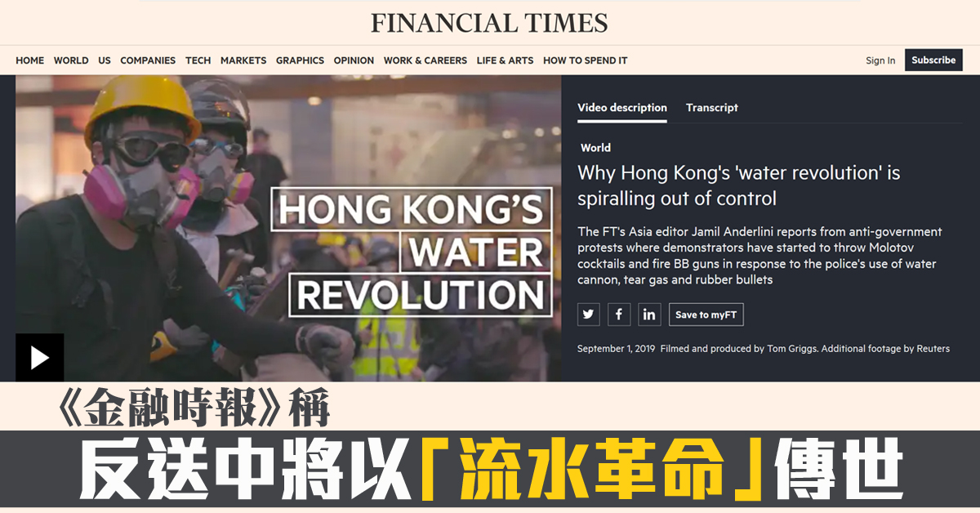Open WORK & CAREERS in navigation
Image resolution: width=980 pixels, height=513 pixels.
coord(425,60)
